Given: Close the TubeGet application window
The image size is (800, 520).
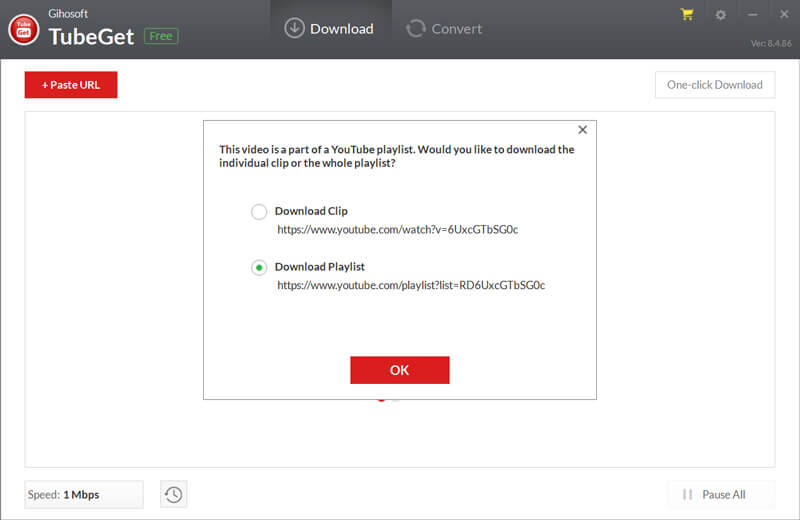Looking at the screenshot, I should pyautogui.click(x=784, y=14).
